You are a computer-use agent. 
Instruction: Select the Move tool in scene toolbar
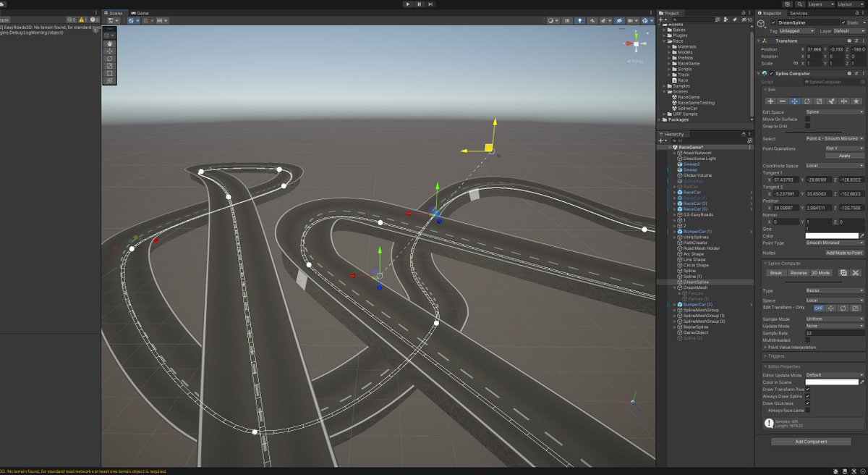pyautogui.click(x=109, y=51)
